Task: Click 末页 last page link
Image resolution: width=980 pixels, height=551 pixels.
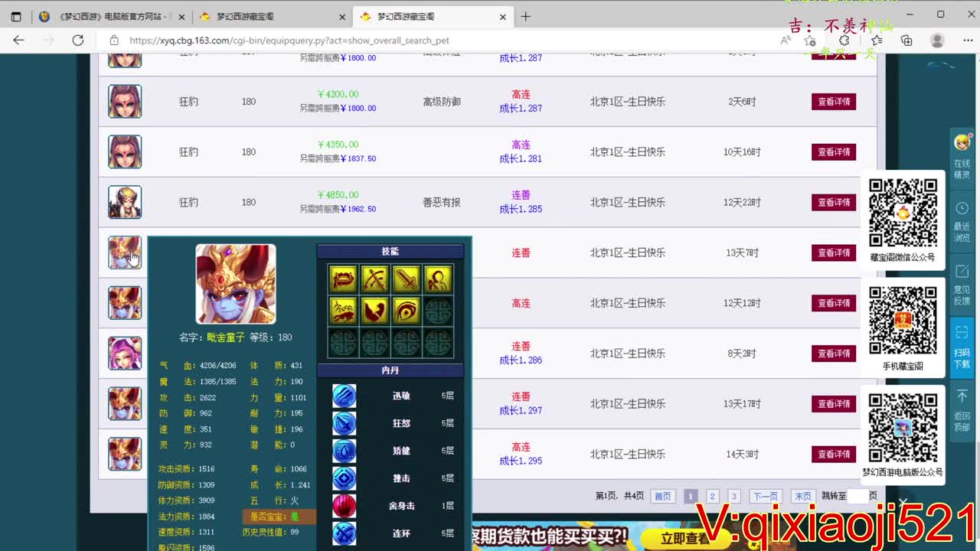Action: coord(802,496)
